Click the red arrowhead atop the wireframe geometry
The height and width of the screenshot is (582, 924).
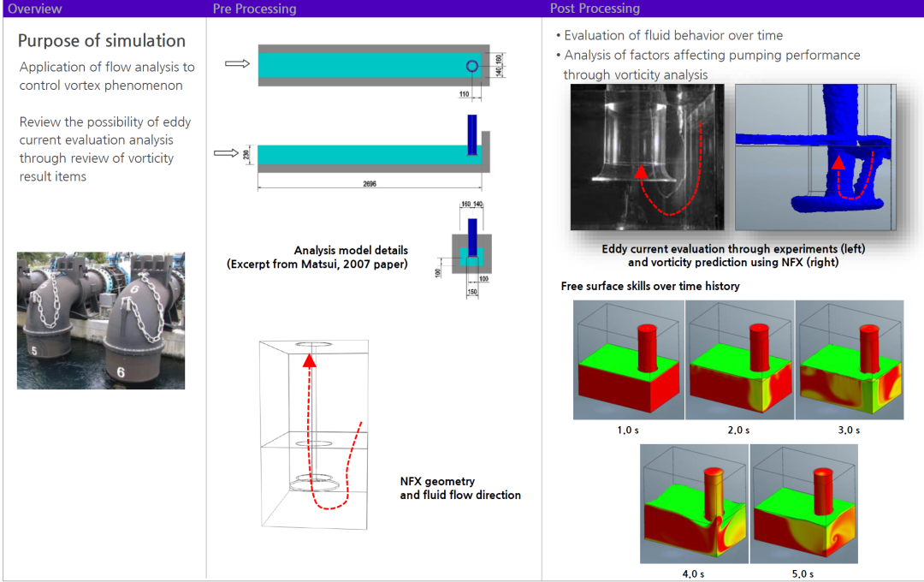pos(310,360)
